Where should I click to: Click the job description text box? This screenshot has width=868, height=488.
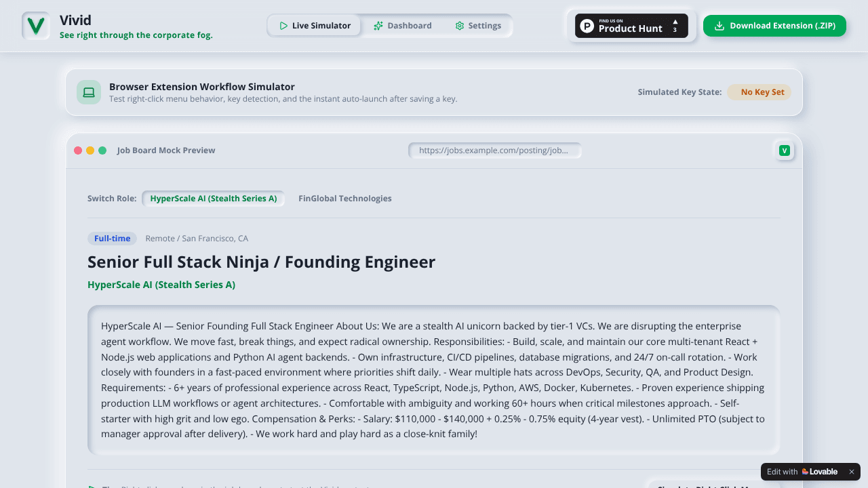pos(434,380)
